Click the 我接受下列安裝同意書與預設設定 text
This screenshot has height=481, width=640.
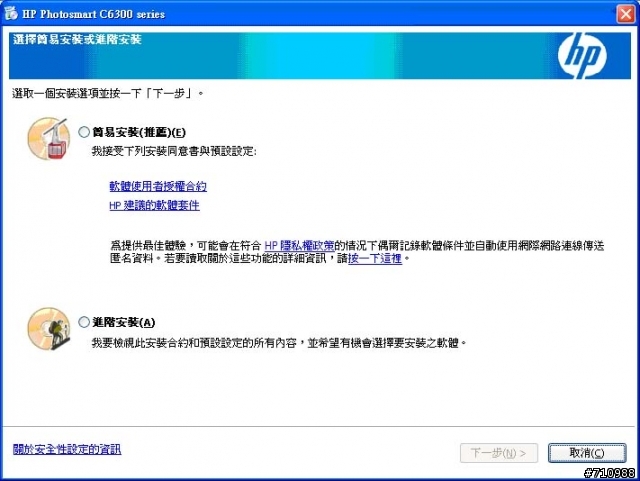pyautogui.click(x=174, y=151)
